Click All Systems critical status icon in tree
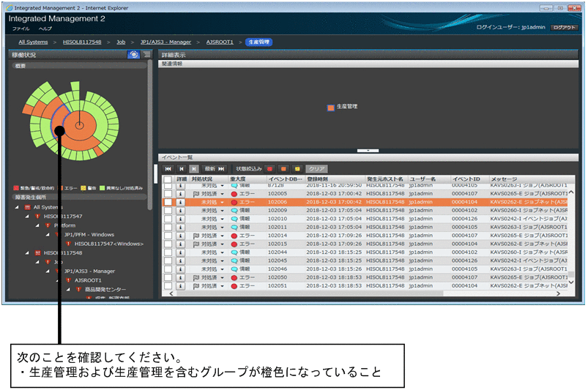 27,207
